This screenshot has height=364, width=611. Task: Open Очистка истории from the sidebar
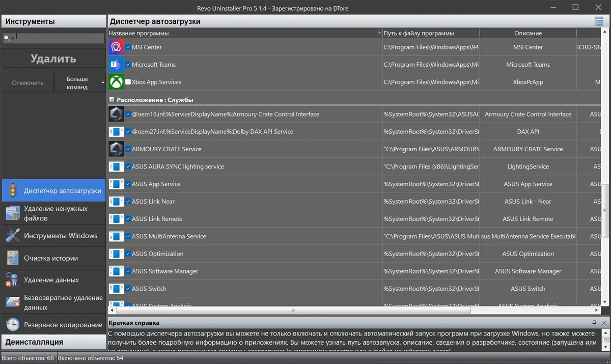coord(53,258)
